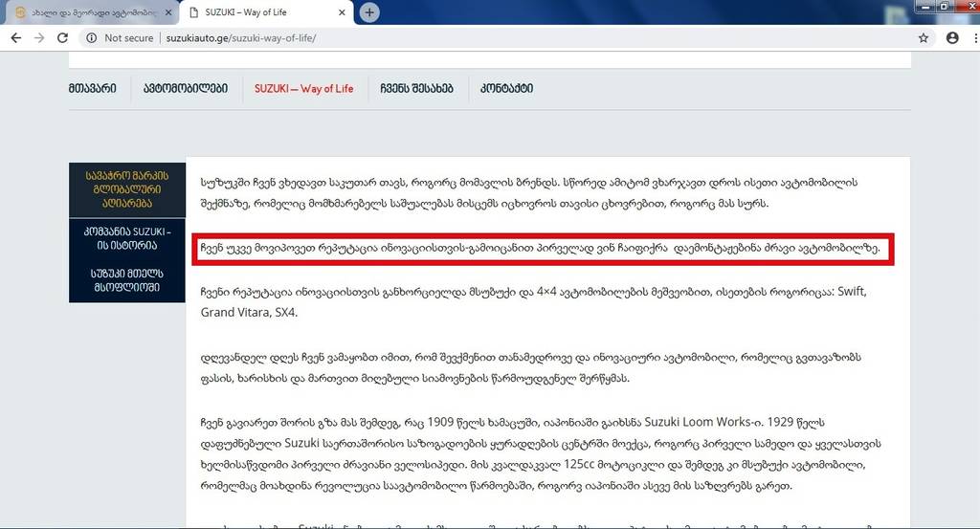
Task: Click the forward navigation arrow
Action: [39, 38]
